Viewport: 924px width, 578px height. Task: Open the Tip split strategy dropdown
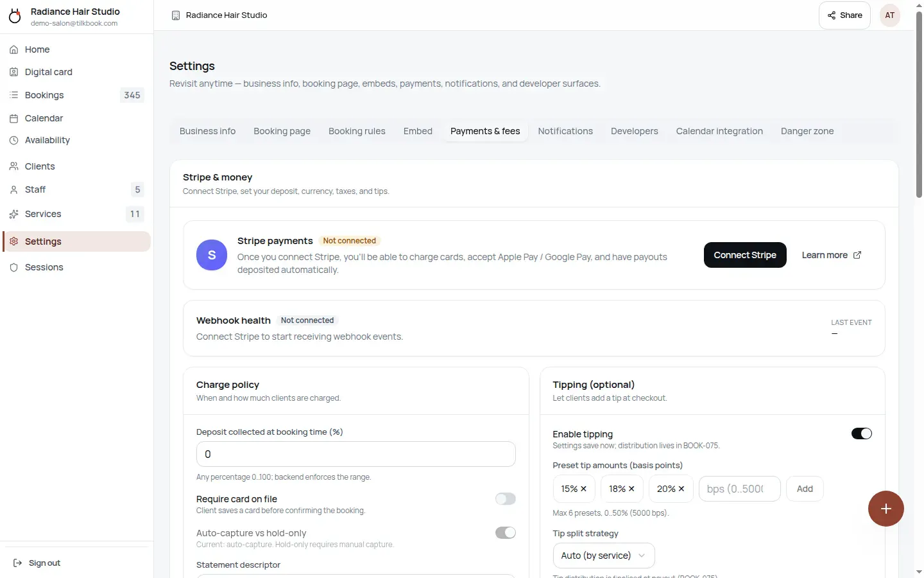point(604,556)
